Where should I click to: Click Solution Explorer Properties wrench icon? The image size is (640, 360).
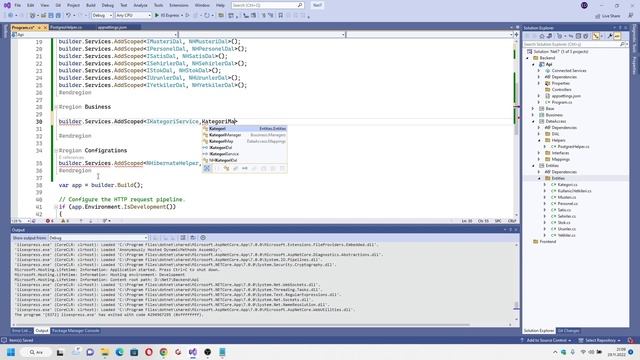coord(610,36)
